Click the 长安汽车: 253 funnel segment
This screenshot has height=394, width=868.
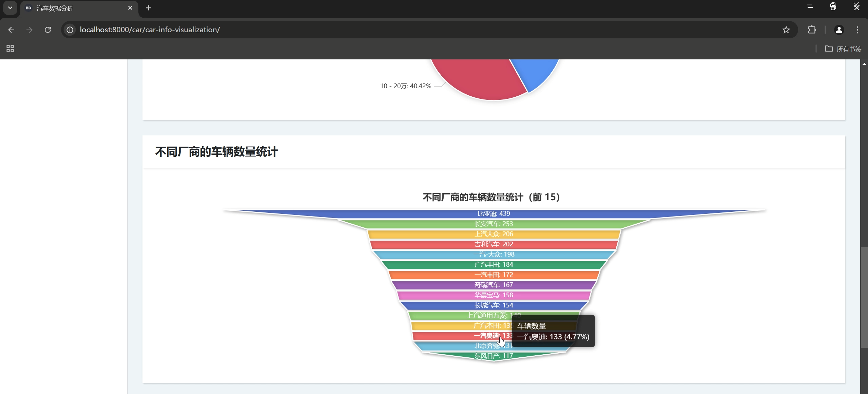(x=494, y=224)
